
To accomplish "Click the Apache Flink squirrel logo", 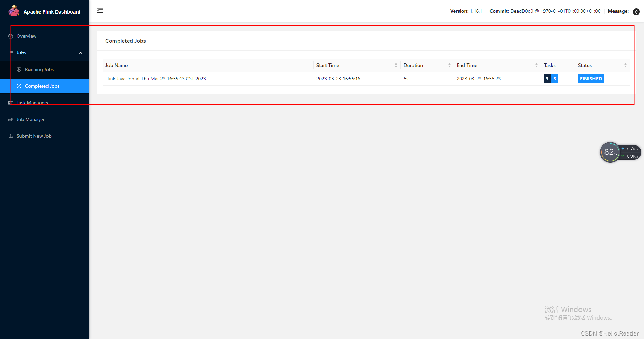I will pyautogui.click(x=14, y=11).
